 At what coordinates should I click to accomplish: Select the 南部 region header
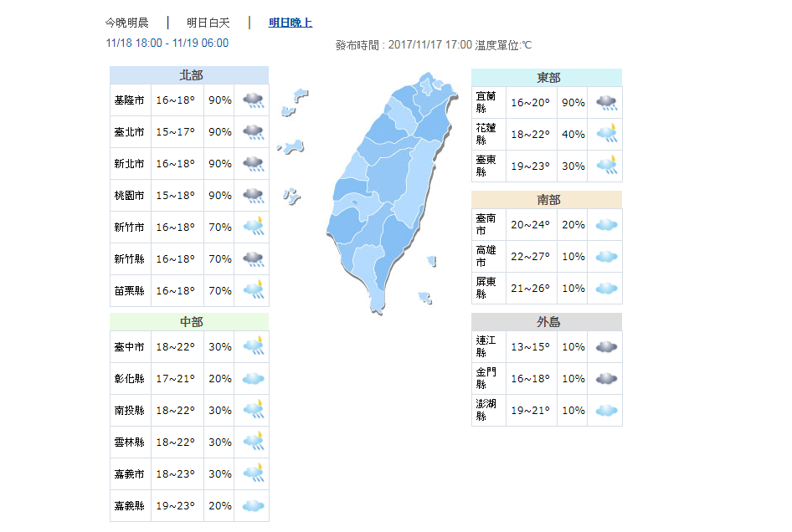[x=547, y=200]
